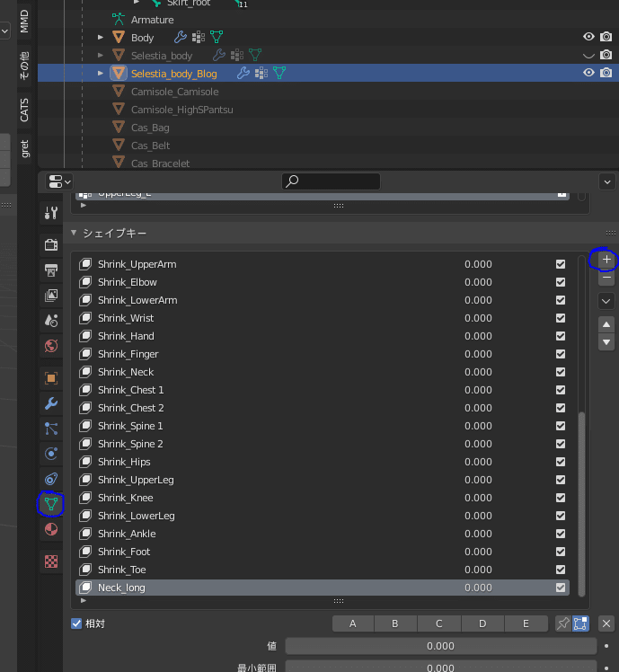This screenshot has height=672, width=619.
Task: Open the Modifiers wrench tab
Action: point(51,403)
